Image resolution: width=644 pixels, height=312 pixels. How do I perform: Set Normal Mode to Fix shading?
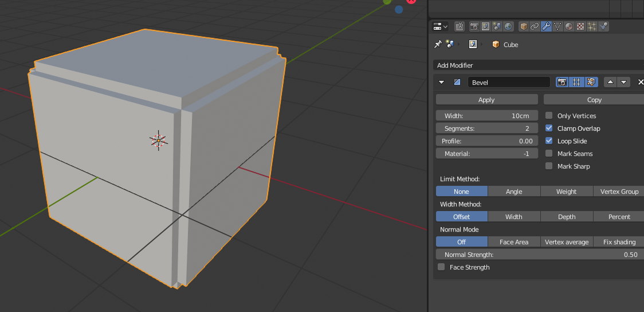(x=619, y=242)
